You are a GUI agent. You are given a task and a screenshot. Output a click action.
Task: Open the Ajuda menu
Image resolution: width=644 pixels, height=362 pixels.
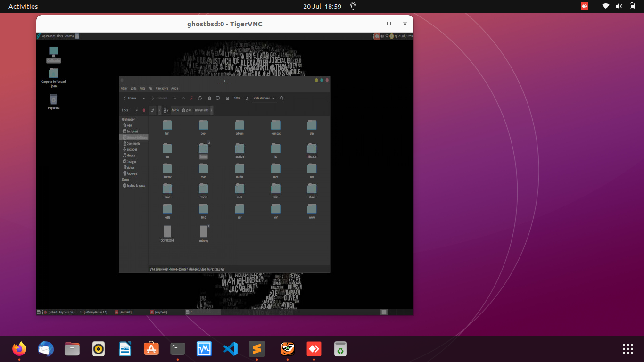(x=174, y=88)
